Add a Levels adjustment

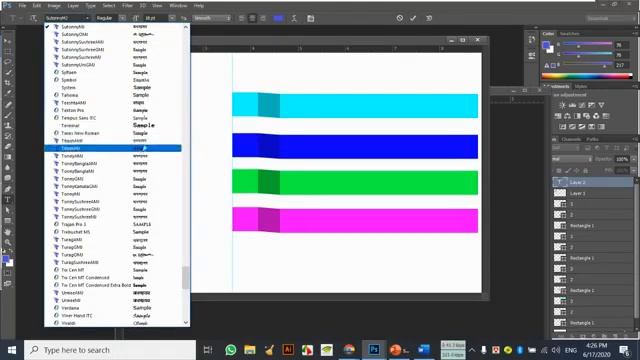pos(572,105)
